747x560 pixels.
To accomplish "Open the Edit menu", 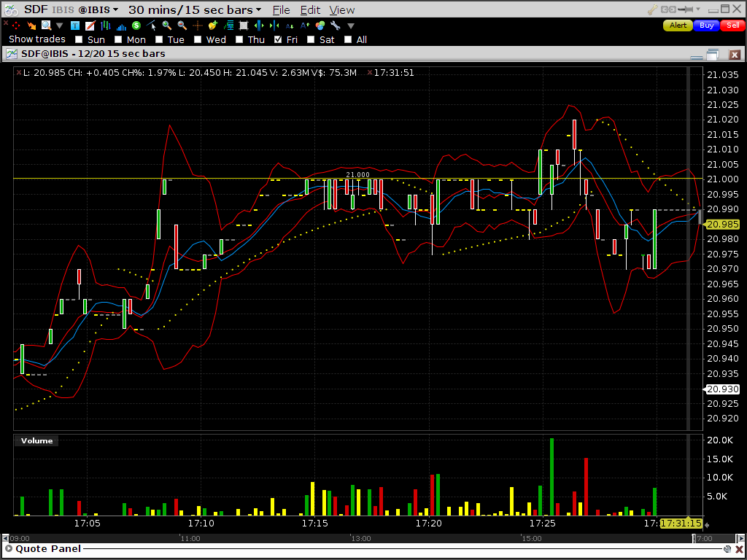I will 310,10.
